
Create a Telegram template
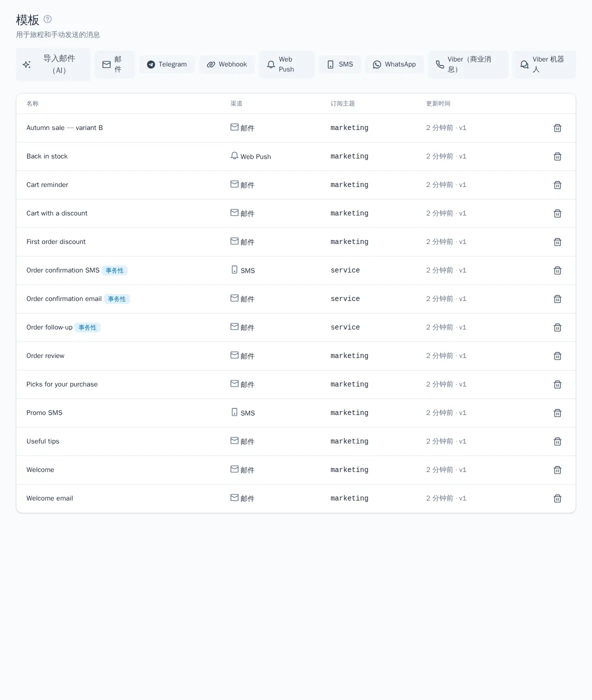click(x=167, y=64)
